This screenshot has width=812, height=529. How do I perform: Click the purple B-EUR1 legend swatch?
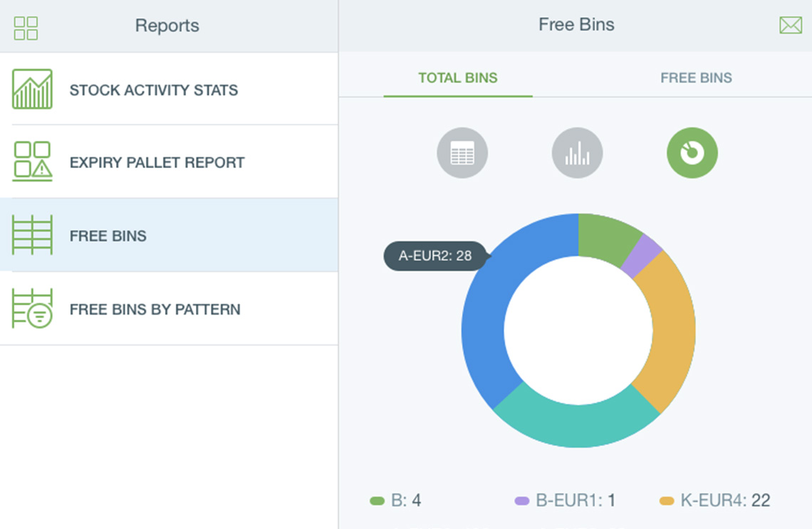point(522,501)
